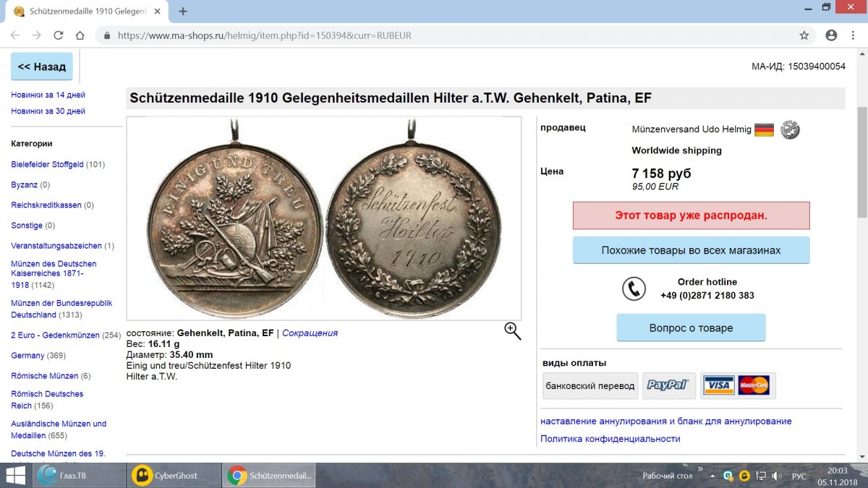Screen dimensions: 868x488
Task: Click the home icon in browser toolbar
Action: (80, 35)
